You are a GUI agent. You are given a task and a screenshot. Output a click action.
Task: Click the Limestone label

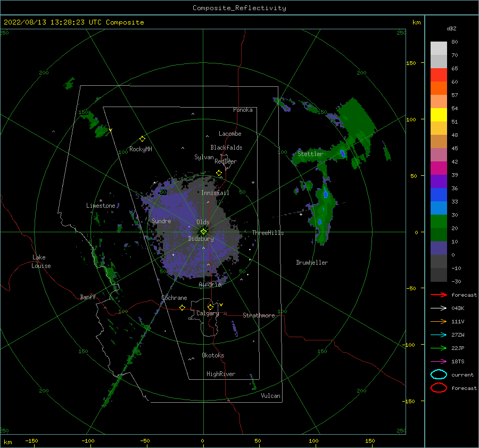pos(101,206)
